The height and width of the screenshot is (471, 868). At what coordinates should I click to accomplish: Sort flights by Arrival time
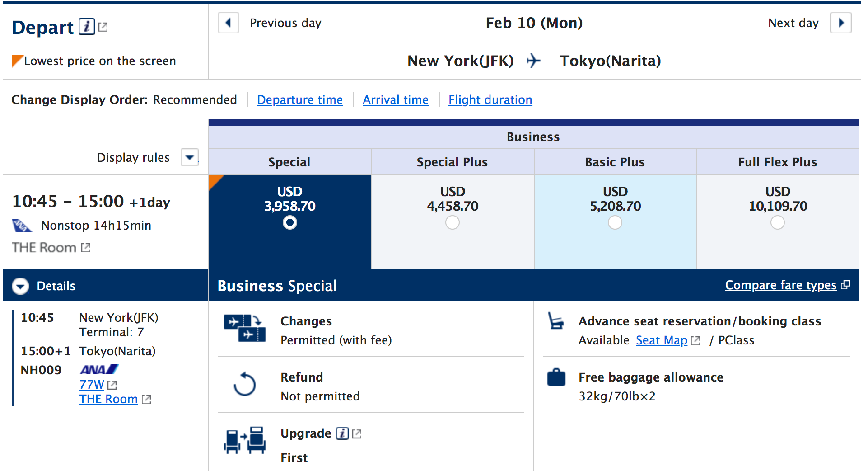[396, 99]
